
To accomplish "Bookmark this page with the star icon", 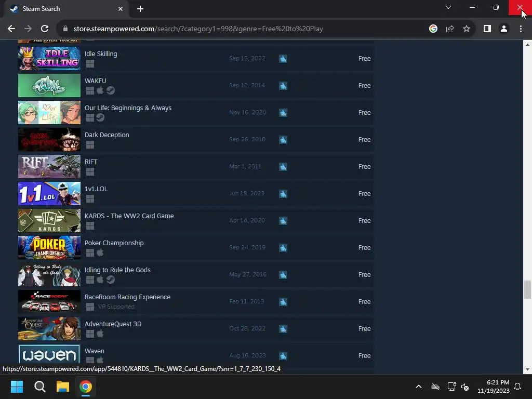I will coord(467,29).
